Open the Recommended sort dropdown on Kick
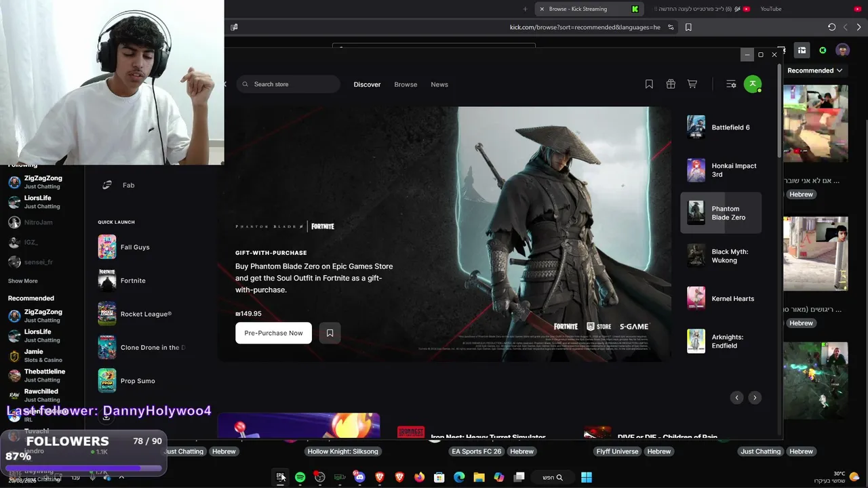The height and width of the screenshot is (488, 868). pos(814,70)
